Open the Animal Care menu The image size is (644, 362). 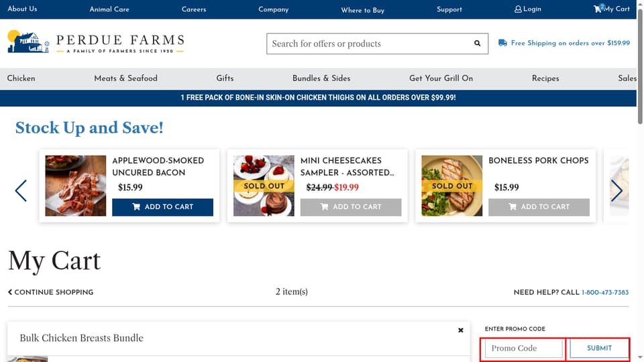pos(109,9)
